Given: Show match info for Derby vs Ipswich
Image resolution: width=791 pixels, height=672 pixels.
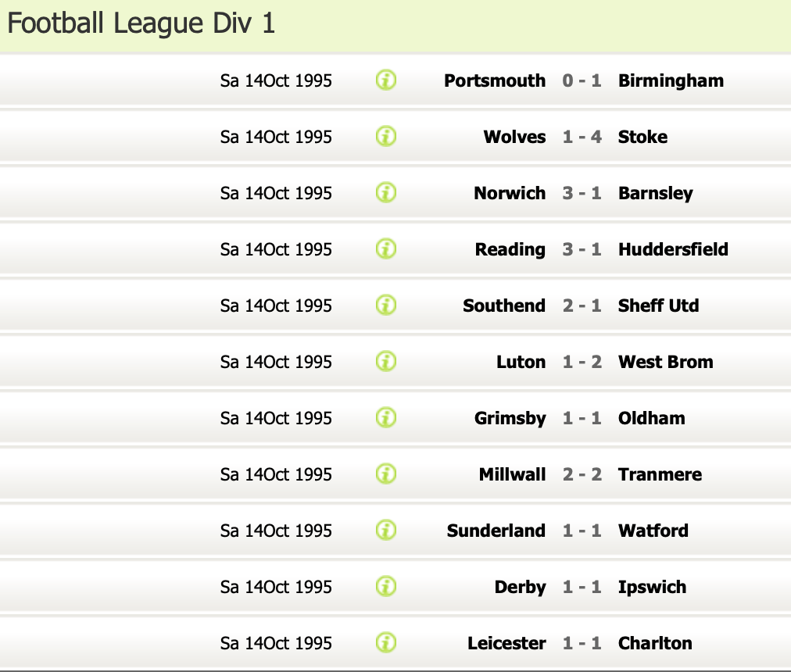Looking at the screenshot, I should 386,586.
